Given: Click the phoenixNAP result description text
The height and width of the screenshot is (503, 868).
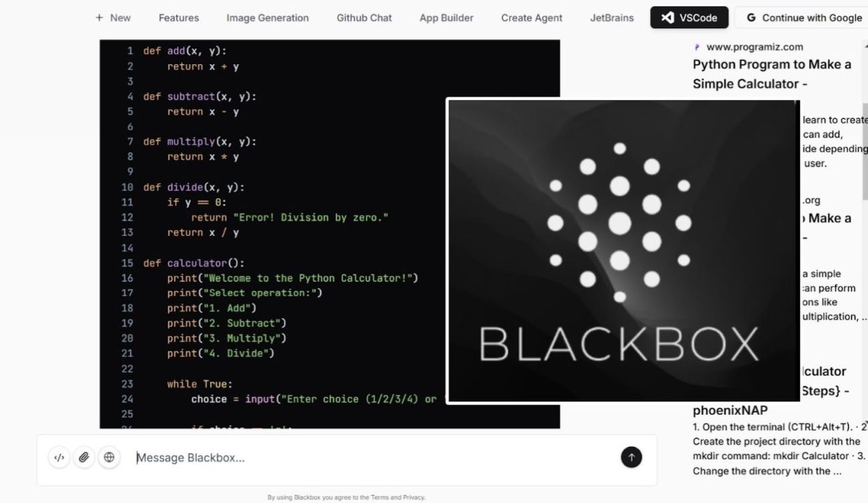Looking at the screenshot, I should pos(779,449).
